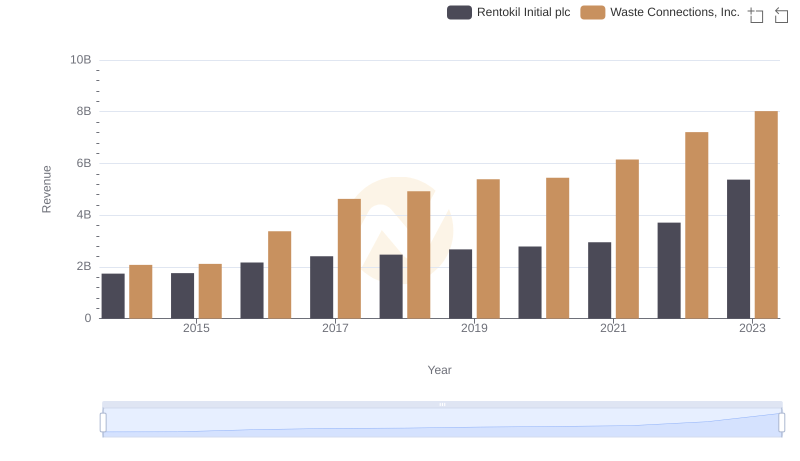Viewport: 800px width, 461px height.
Task: Click the zoom slider selected range area
Action: point(442,423)
